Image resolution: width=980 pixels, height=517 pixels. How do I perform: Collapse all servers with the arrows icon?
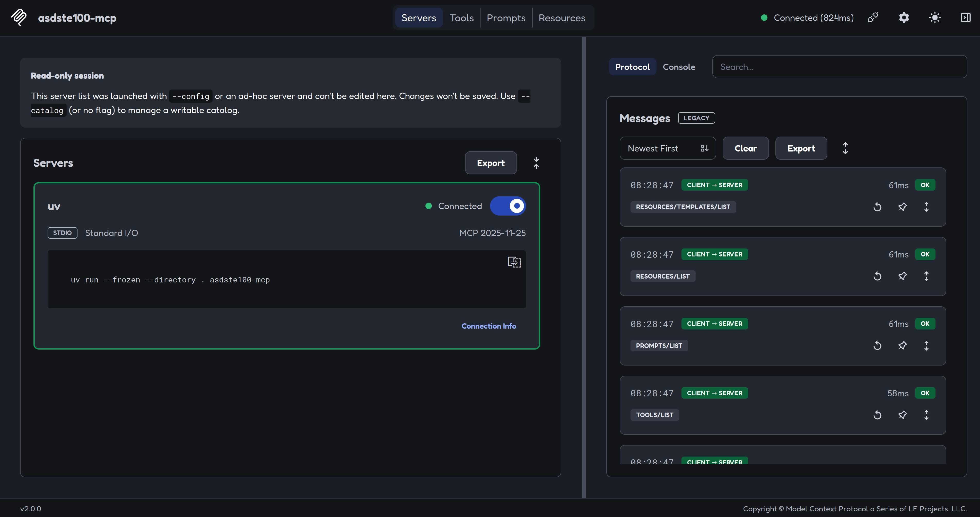[x=536, y=163]
